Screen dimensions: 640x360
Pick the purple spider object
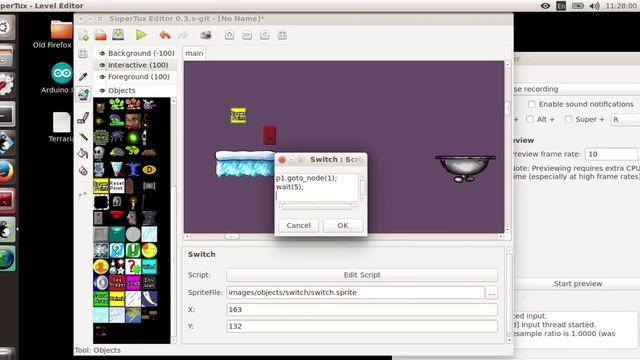coord(117,136)
